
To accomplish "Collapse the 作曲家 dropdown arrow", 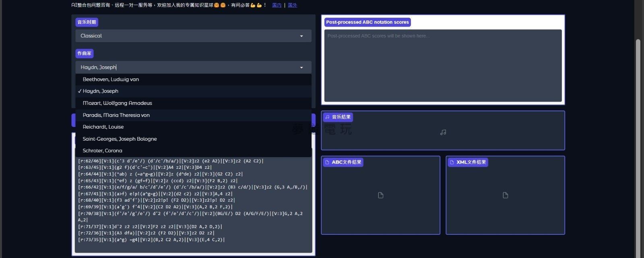I will pyautogui.click(x=301, y=68).
